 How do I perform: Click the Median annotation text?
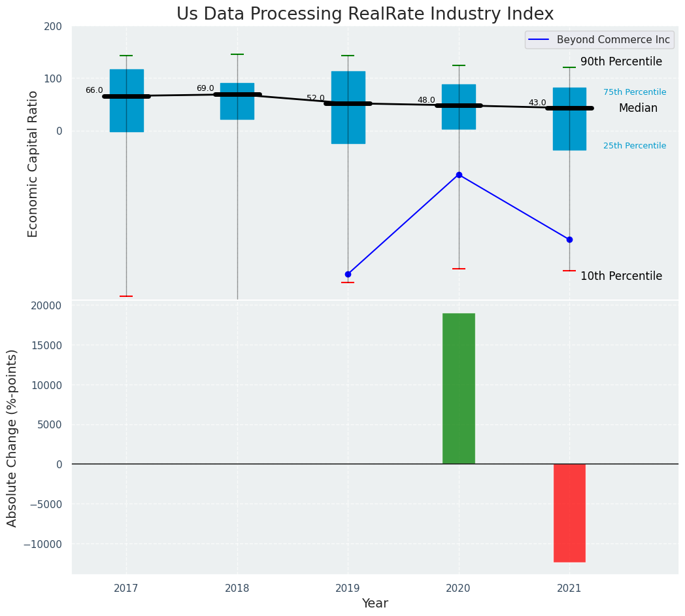tap(638, 108)
